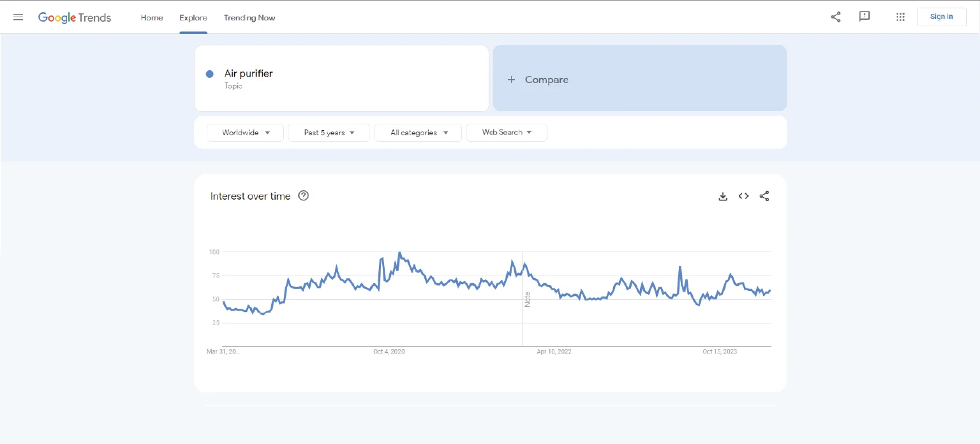Open the hamburger main menu
Image resolution: width=980 pixels, height=444 pixels.
tap(18, 17)
